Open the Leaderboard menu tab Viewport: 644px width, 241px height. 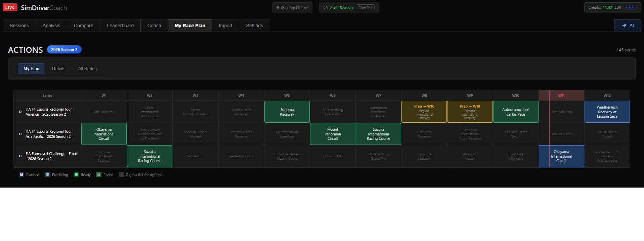point(120,26)
